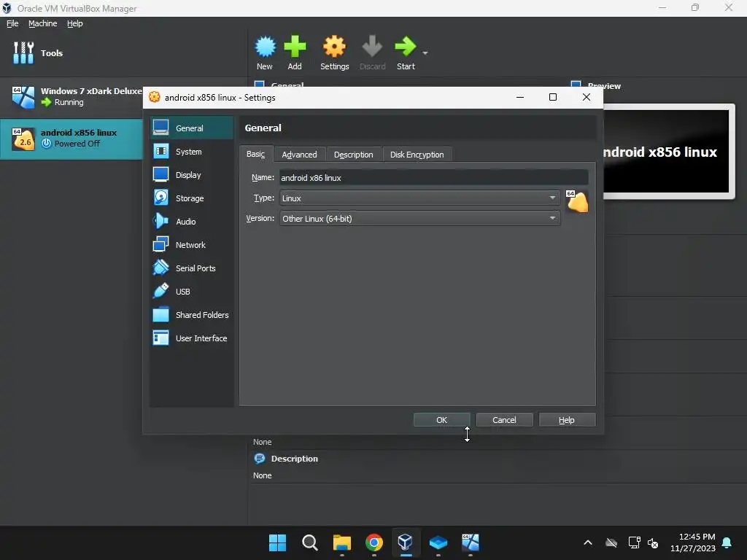Open USB section in settings sidebar
Viewport: 747px width, 560px height.
coord(192,292)
